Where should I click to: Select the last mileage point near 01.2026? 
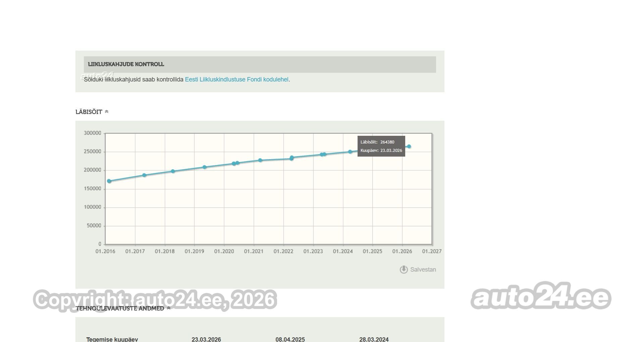[x=409, y=147]
